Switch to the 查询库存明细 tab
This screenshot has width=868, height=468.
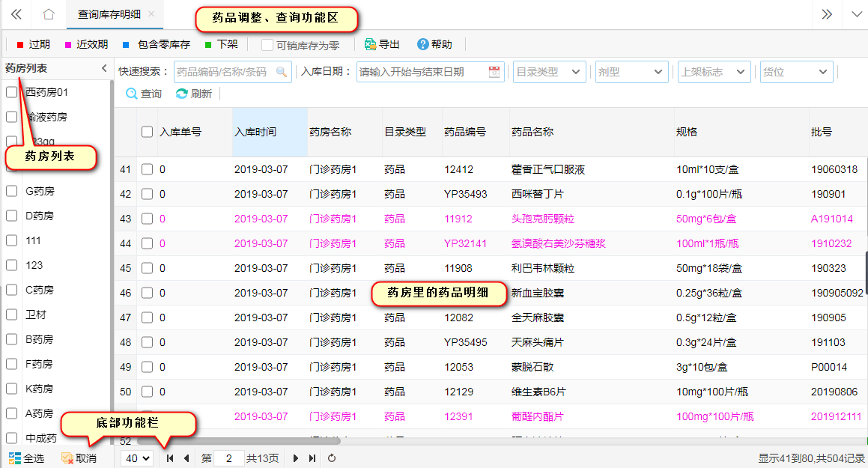click(111, 14)
